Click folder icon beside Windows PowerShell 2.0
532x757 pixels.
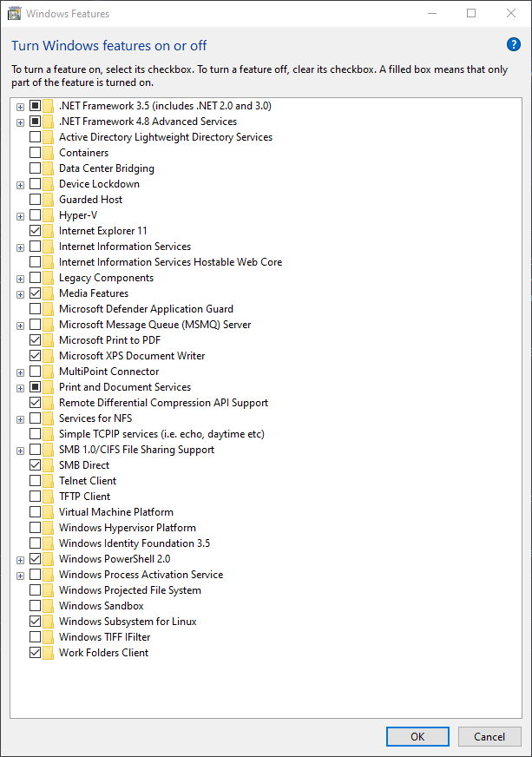point(48,559)
